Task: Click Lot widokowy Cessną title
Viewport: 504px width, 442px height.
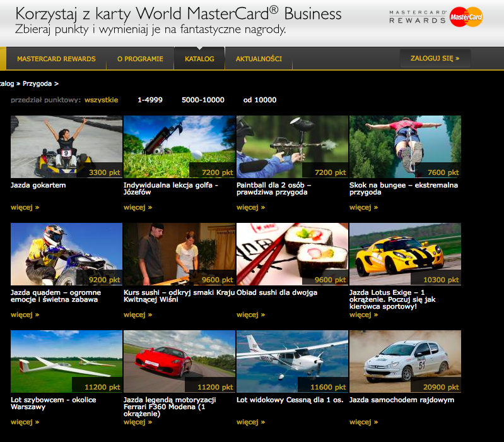Action: point(290,400)
